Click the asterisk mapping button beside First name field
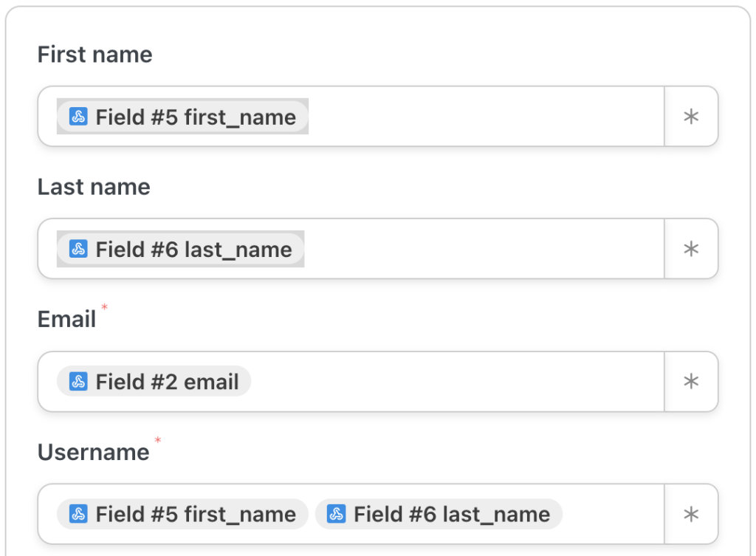The image size is (756, 556). 691,117
